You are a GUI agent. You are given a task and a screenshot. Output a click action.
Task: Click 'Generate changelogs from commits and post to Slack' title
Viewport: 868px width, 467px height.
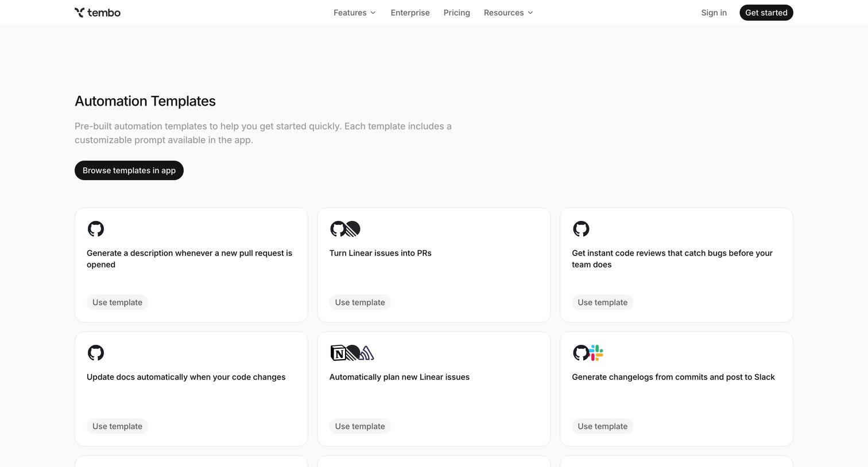pyautogui.click(x=673, y=377)
